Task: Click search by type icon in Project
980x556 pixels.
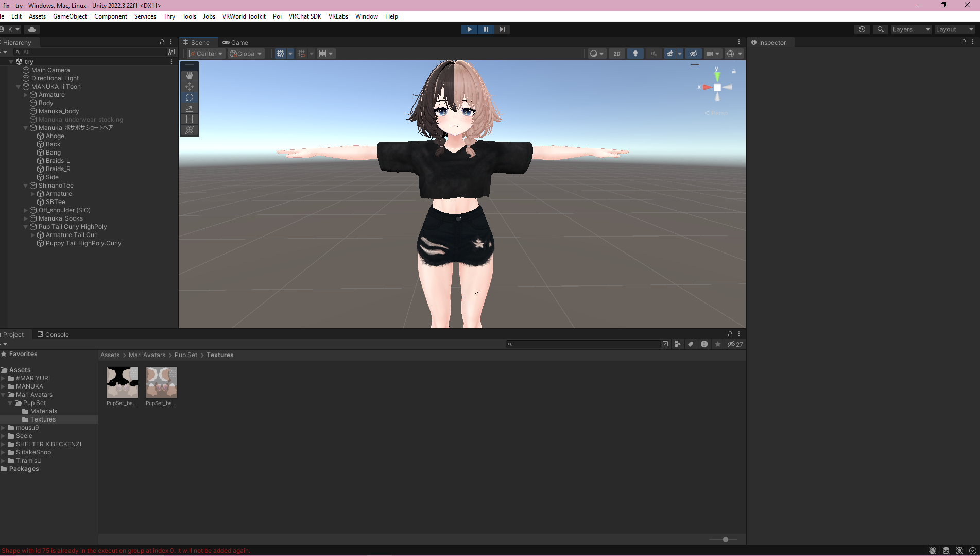Action: [x=678, y=344]
